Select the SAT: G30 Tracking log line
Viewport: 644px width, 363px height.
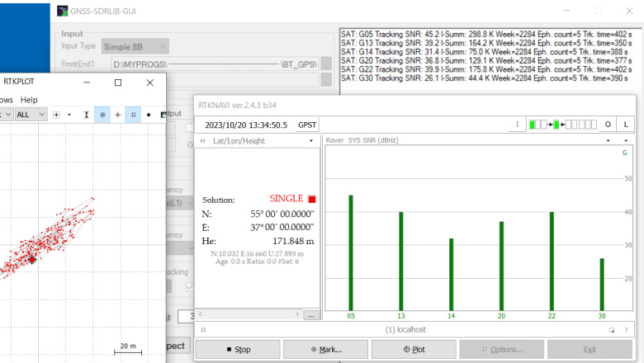(485, 78)
